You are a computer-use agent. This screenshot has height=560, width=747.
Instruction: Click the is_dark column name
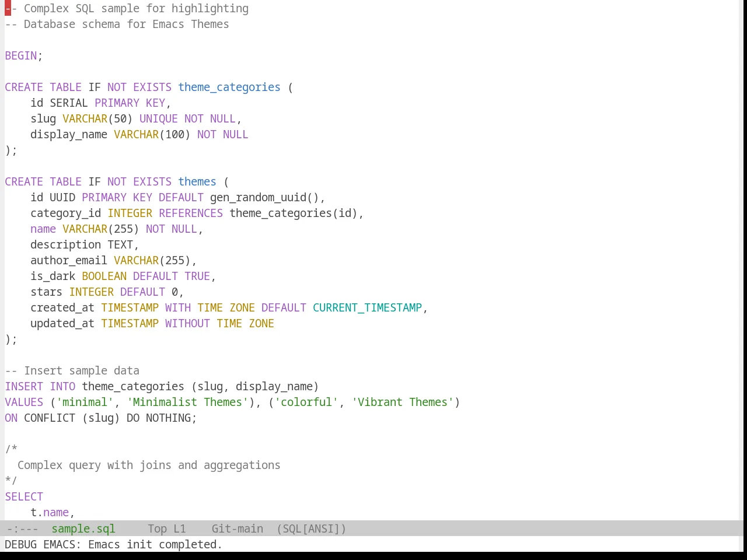[53, 276]
